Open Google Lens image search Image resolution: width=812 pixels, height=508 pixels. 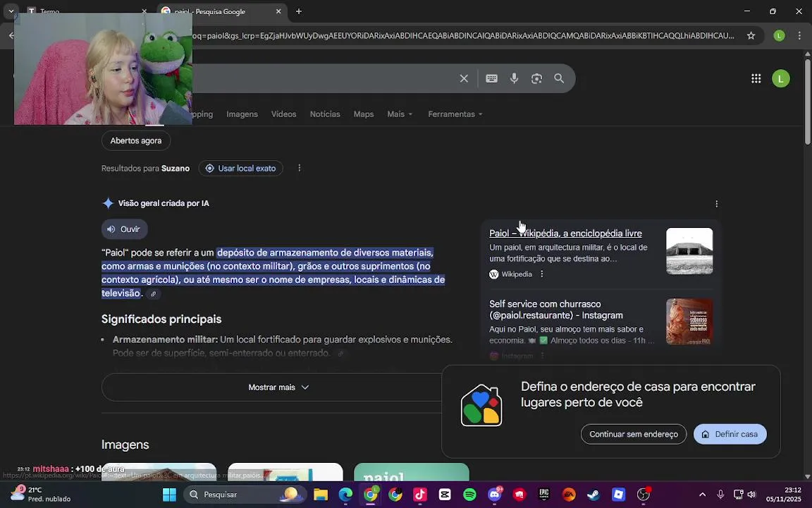(536, 78)
